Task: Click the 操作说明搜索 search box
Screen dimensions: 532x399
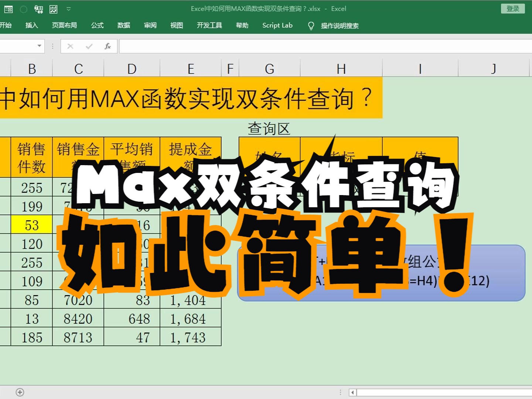Action: click(340, 25)
